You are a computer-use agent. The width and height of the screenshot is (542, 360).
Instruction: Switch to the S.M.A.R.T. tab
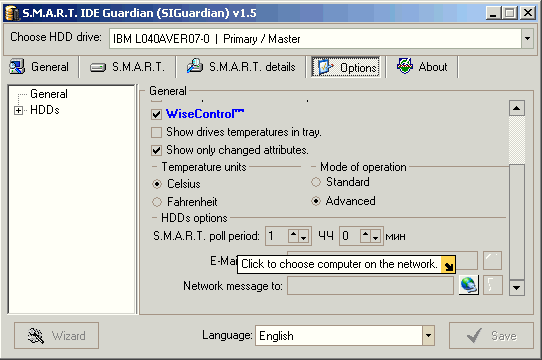point(128,67)
